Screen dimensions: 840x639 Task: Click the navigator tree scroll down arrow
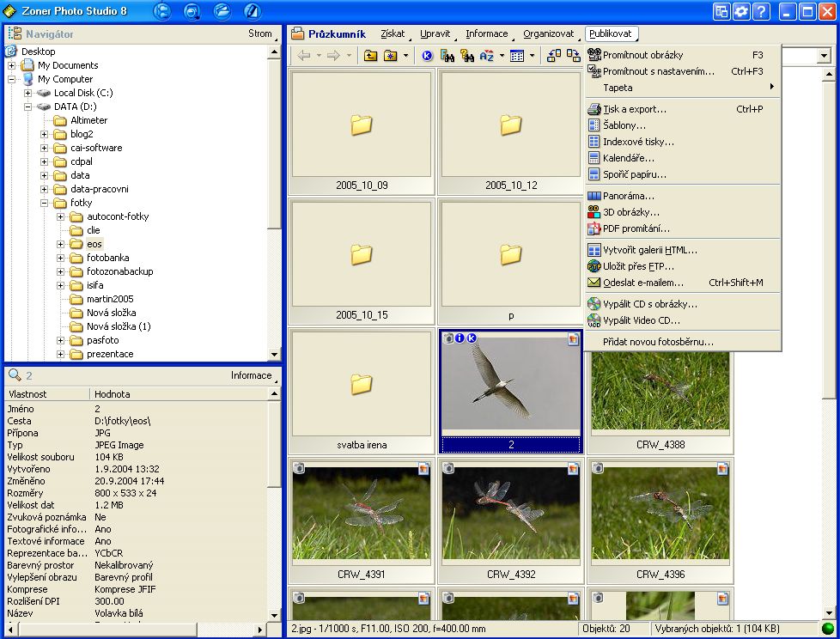tap(274, 354)
